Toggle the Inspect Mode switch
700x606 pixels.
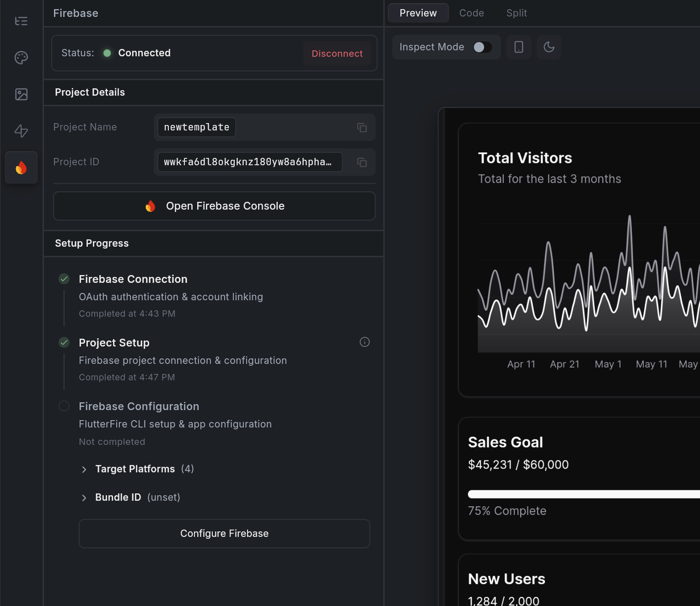(x=482, y=47)
